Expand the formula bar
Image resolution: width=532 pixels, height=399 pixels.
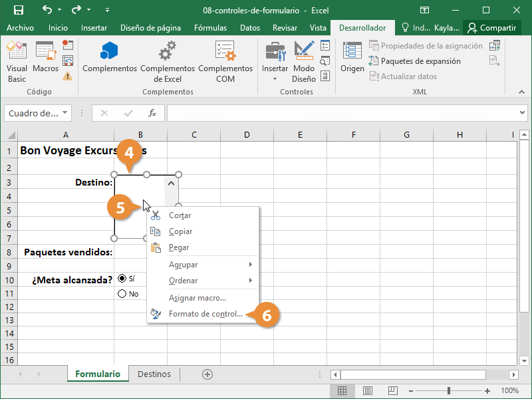[522, 112]
